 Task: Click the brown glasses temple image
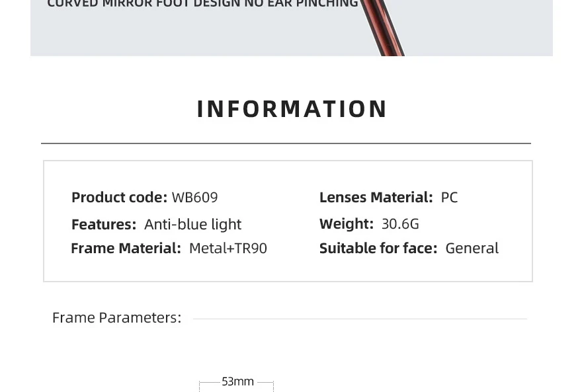click(382, 28)
